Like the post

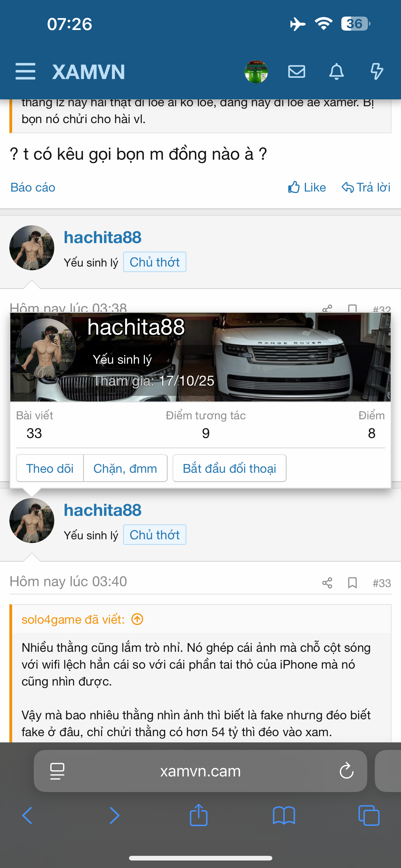[x=307, y=187]
